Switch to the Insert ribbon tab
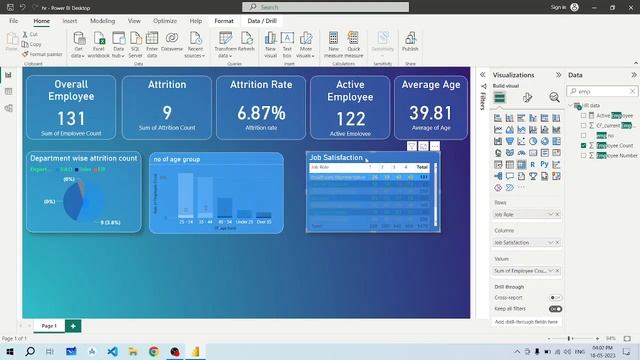The image size is (640, 360). tap(70, 21)
